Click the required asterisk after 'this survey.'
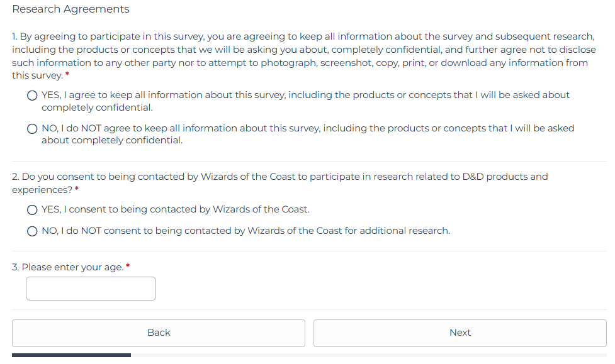The width and height of the screenshot is (615, 364). coord(67,75)
